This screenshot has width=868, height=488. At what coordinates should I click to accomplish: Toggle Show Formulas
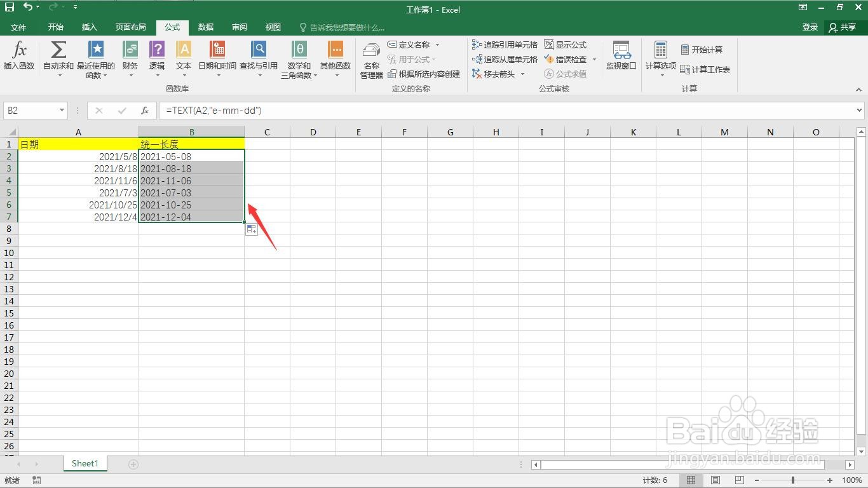pos(566,44)
